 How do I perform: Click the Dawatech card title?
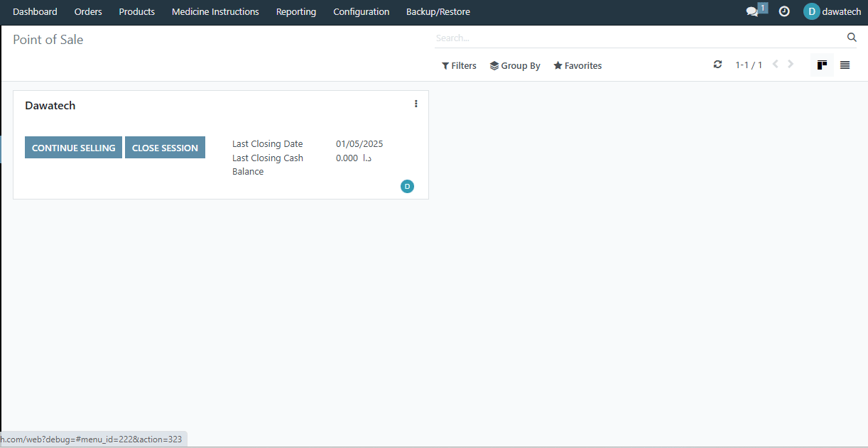pos(50,106)
